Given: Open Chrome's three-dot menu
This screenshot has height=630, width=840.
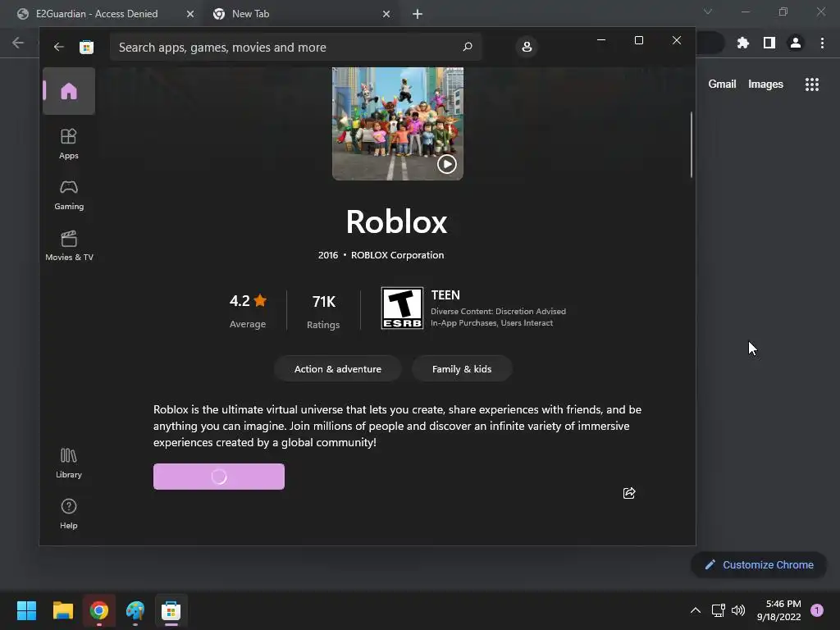Looking at the screenshot, I should tap(822, 43).
